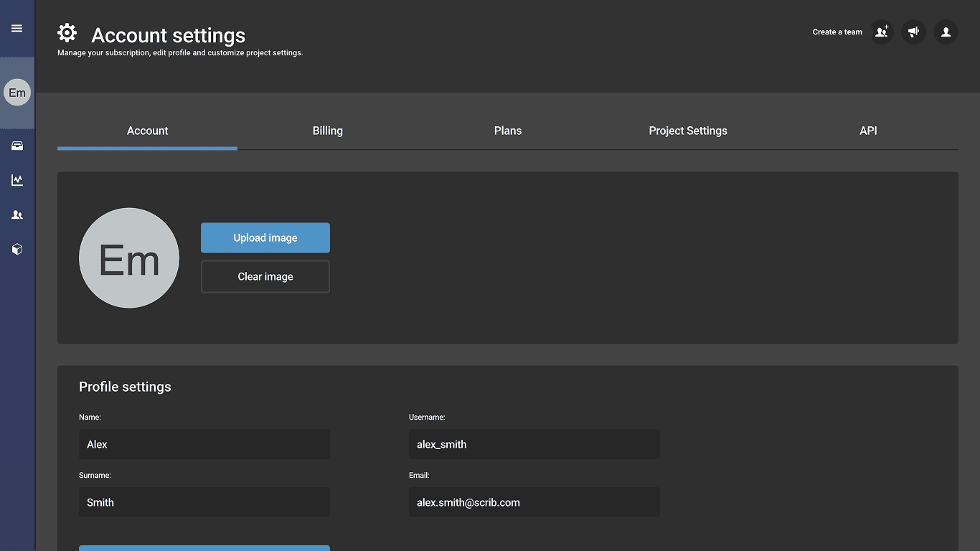Open the announcements megaphone icon

[x=913, y=32]
